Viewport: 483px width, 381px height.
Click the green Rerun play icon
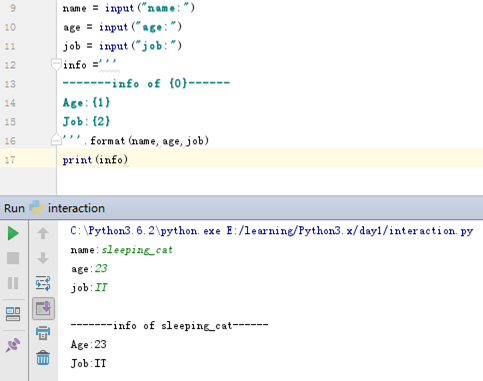coord(13,233)
